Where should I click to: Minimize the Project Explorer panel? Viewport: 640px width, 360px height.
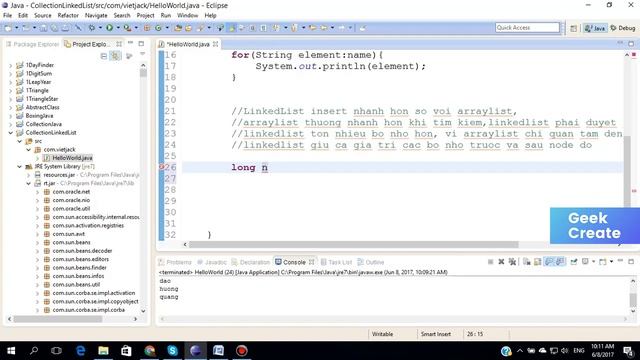click(130, 43)
